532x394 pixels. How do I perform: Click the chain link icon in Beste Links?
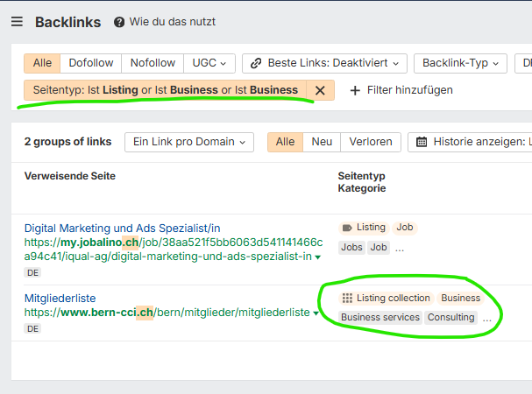click(x=256, y=63)
